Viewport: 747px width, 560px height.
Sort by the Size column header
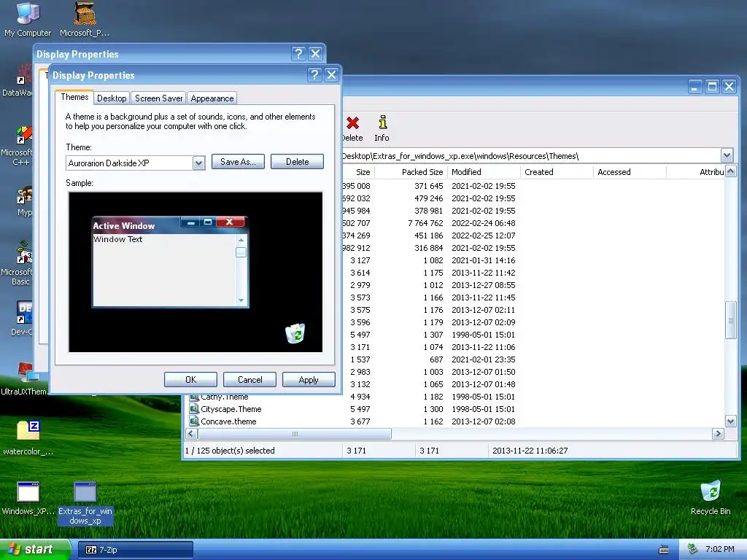coord(357,172)
